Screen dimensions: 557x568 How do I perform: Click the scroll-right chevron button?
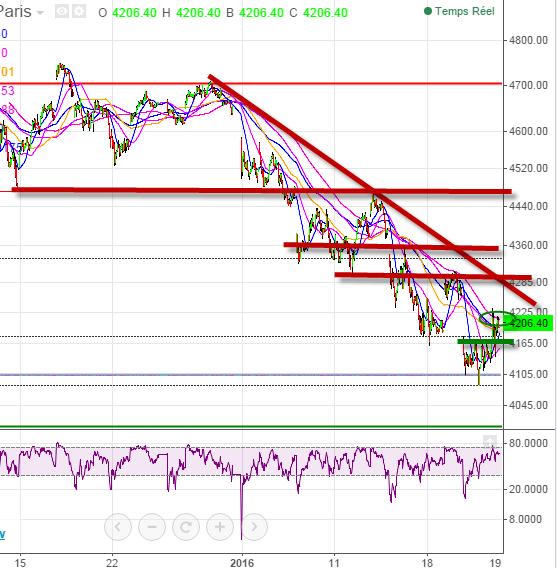254,527
